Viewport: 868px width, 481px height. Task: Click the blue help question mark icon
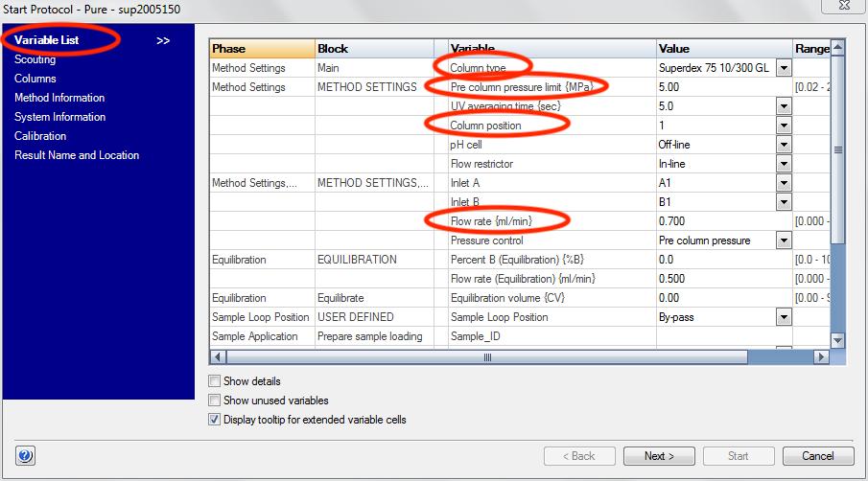click(x=25, y=456)
